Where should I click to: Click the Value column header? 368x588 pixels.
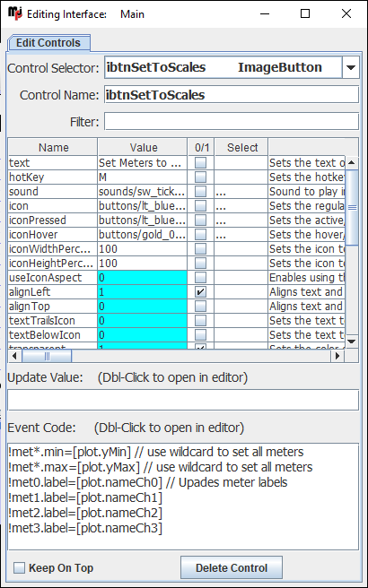[x=143, y=147]
